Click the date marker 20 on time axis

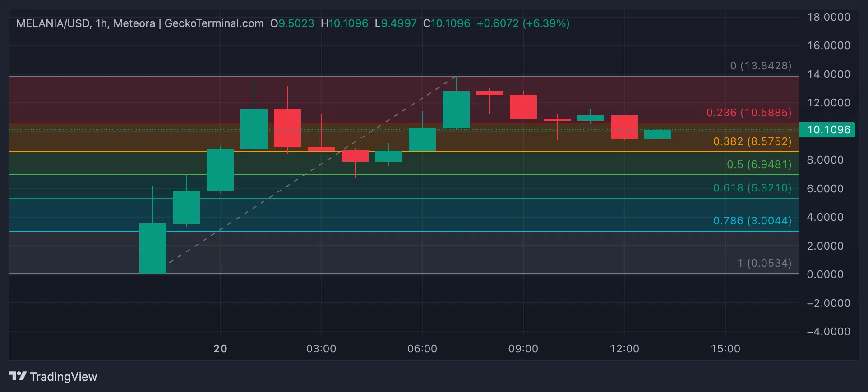pyautogui.click(x=220, y=349)
